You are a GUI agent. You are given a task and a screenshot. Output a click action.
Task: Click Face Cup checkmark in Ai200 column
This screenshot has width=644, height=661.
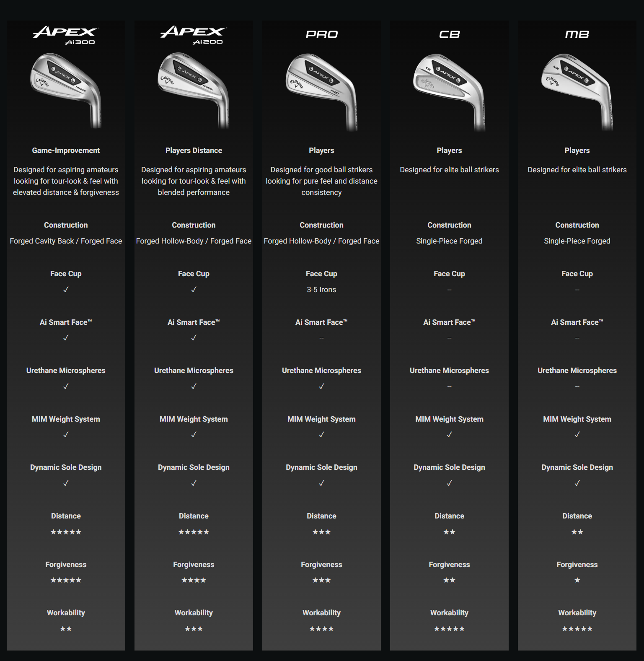(194, 290)
